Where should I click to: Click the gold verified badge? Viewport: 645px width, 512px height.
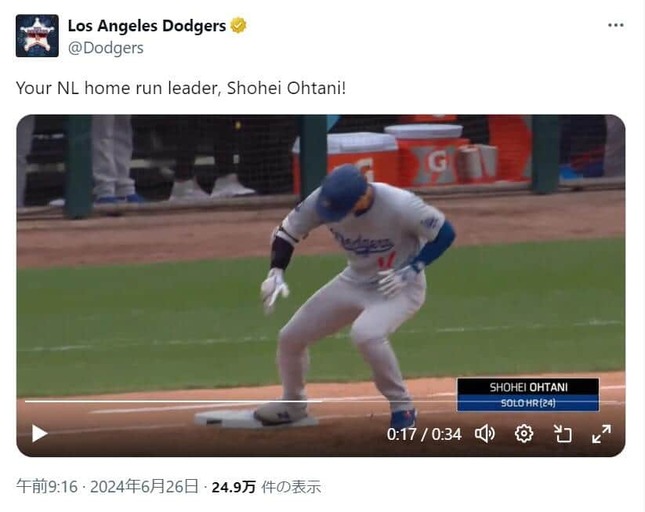[238, 25]
